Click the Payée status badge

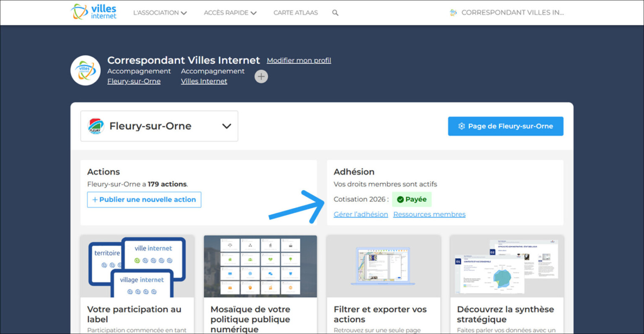(412, 199)
